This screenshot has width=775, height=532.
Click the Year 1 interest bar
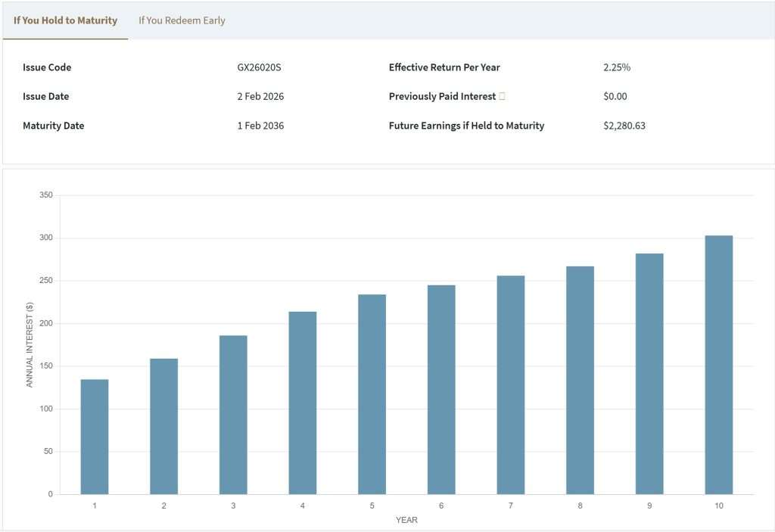(x=95, y=439)
